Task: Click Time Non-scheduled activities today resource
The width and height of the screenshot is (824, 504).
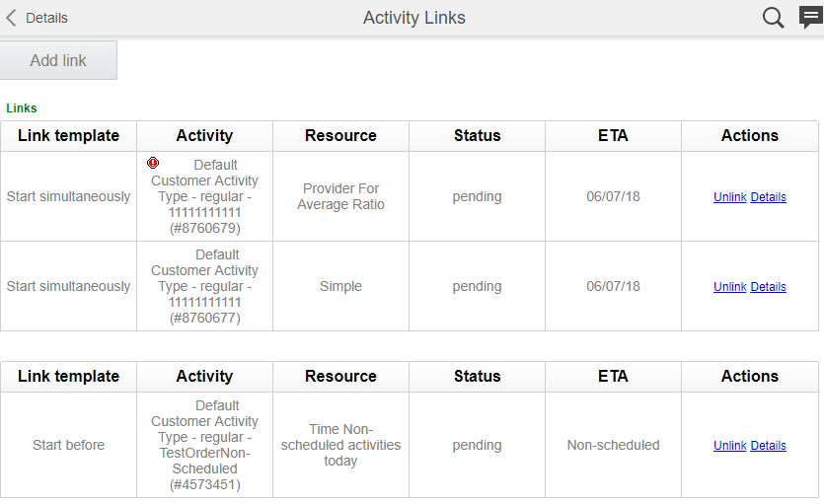Action: (x=340, y=445)
